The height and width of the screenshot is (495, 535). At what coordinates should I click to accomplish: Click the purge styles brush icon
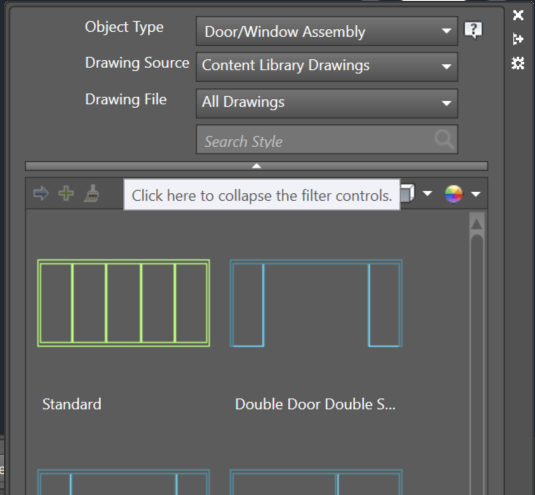(91, 193)
